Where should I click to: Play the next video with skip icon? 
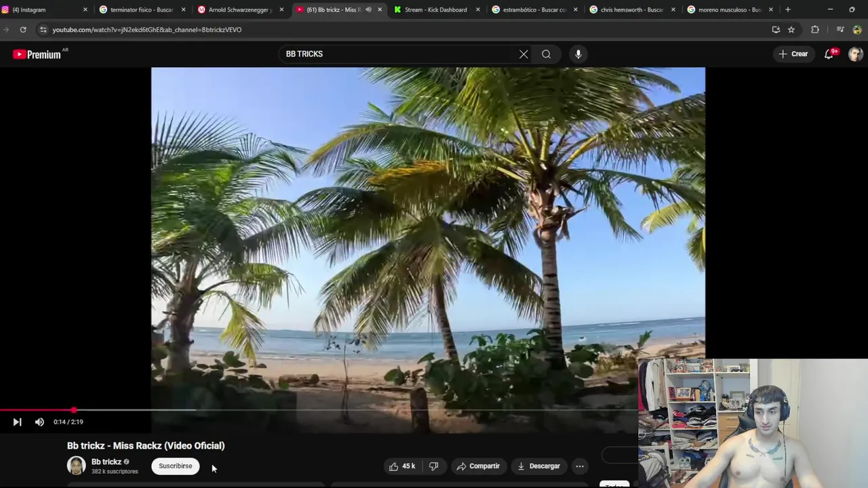(17, 422)
